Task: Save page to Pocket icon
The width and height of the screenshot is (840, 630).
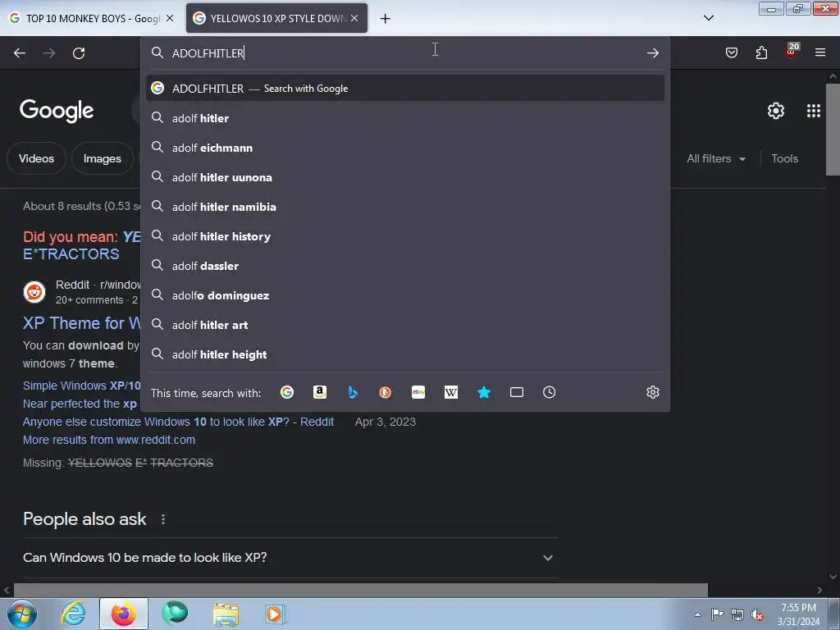Action: [732, 52]
